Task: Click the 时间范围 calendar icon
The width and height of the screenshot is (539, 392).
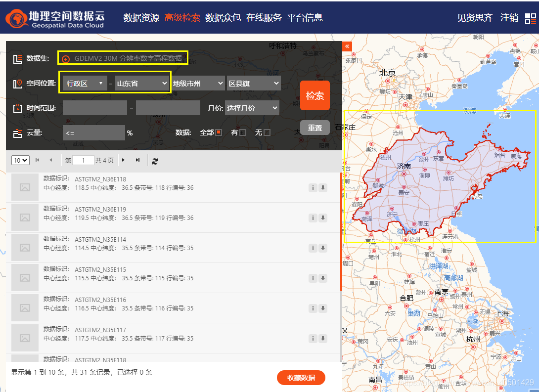Action: (17, 109)
